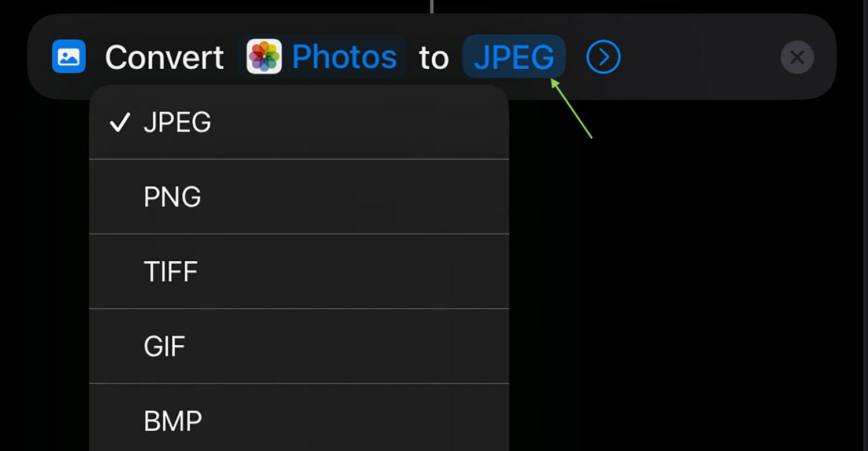Pick GIF as the output format
Image resolution: width=868 pixels, height=451 pixels.
[299, 346]
